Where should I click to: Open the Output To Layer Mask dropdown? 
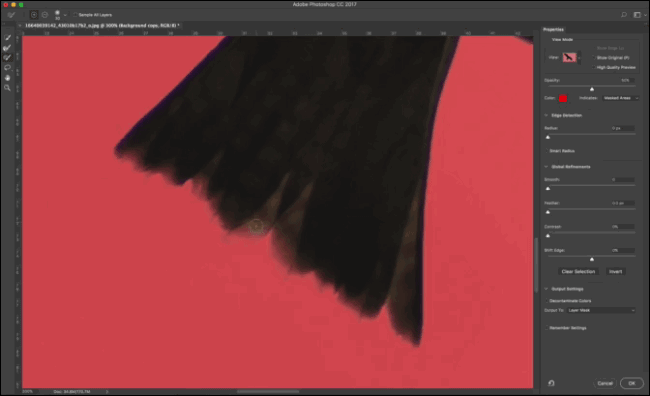point(601,310)
